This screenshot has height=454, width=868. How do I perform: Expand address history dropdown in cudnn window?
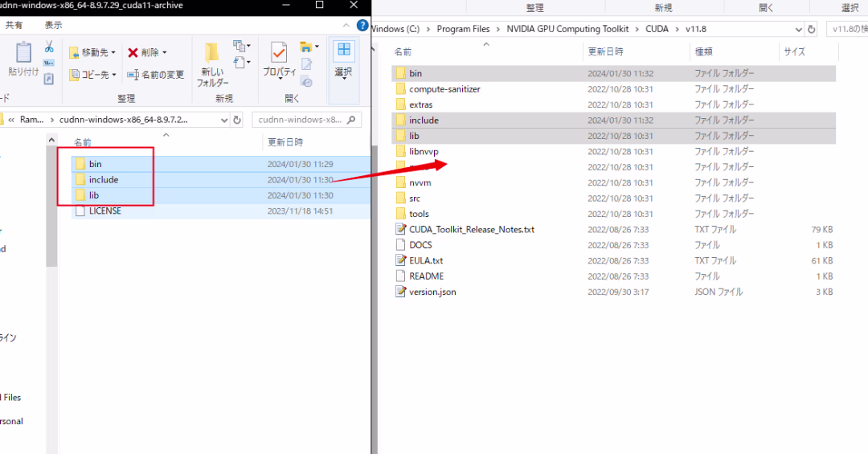point(223,120)
